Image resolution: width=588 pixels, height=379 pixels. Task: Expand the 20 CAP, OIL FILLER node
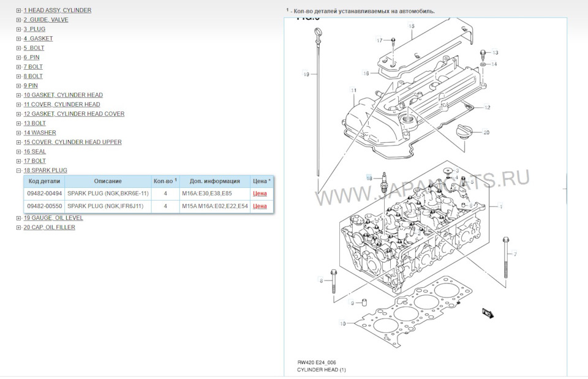pos(18,228)
